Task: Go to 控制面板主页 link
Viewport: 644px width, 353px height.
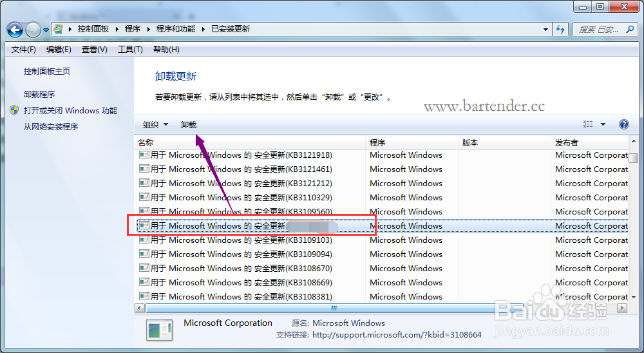Action: pyautogui.click(x=47, y=71)
